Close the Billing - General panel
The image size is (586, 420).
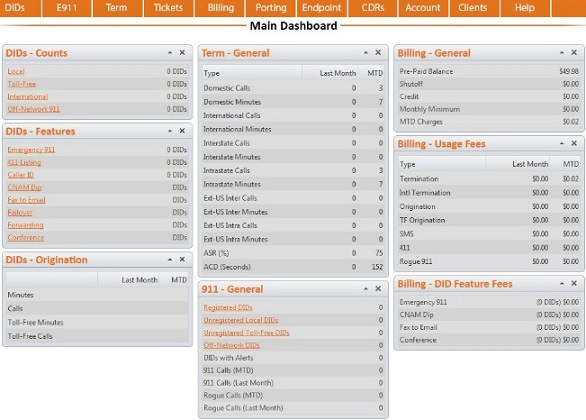tap(574, 53)
